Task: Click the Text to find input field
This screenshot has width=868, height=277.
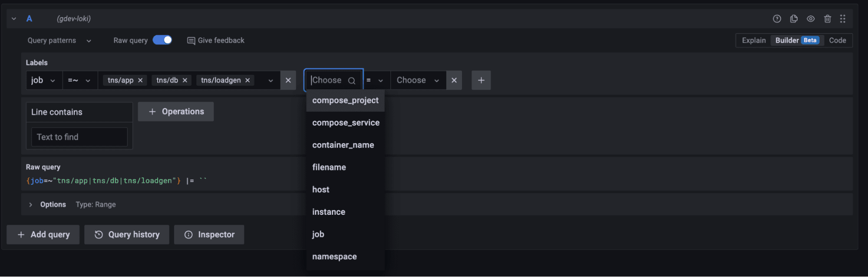Action: tap(79, 137)
